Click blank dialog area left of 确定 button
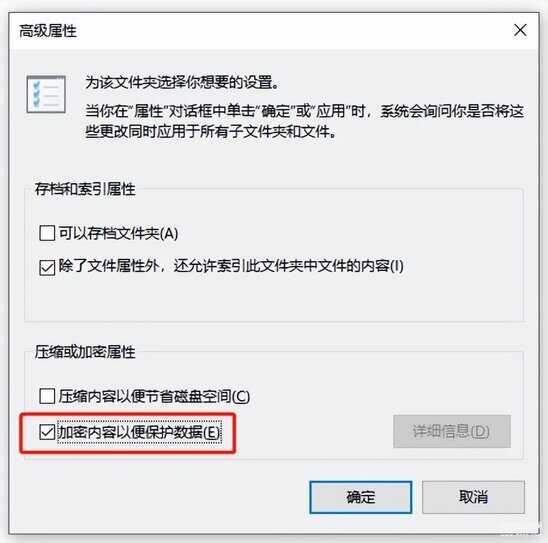Viewport: 548px width, 543px height. click(x=157, y=497)
